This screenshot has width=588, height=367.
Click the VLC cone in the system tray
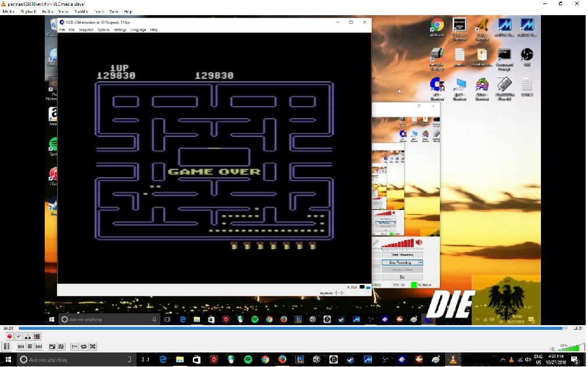511,360
